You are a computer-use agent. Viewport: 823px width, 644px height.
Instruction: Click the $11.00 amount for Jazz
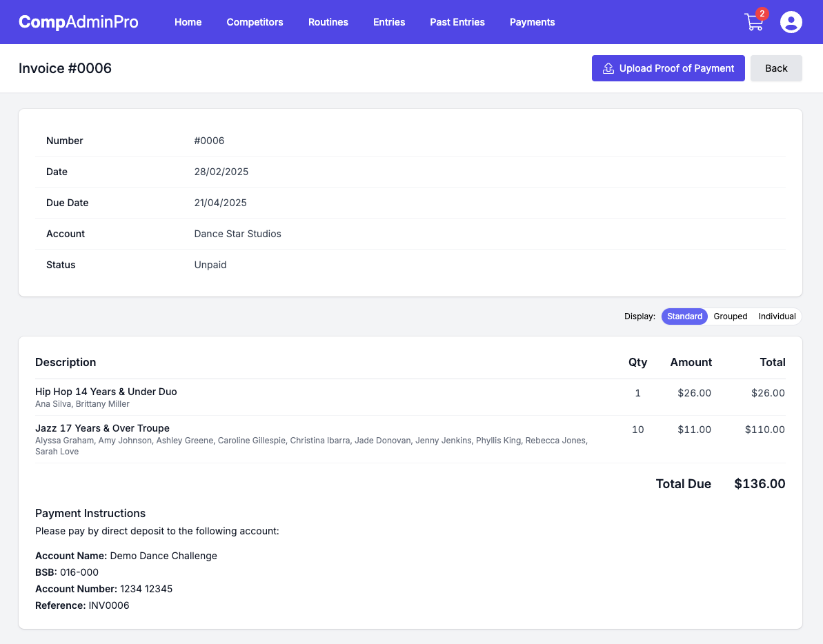694,430
